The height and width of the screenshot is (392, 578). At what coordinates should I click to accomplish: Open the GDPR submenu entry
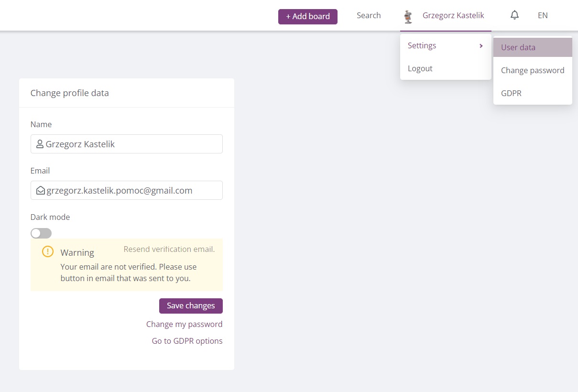(511, 93)
